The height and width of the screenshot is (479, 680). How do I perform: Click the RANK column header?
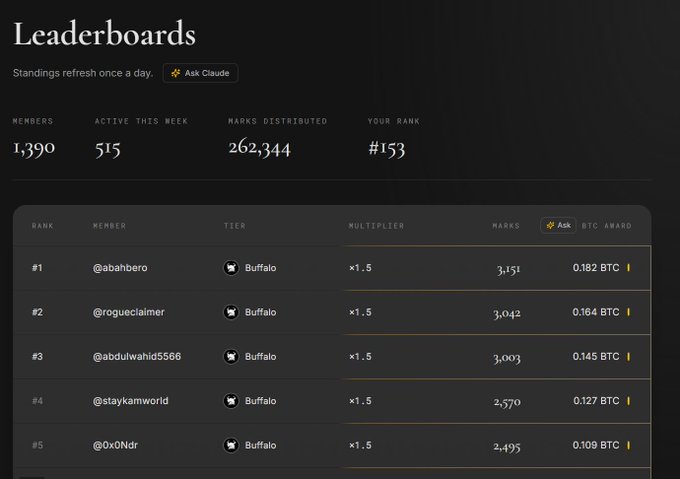click(x=42, y=226)
